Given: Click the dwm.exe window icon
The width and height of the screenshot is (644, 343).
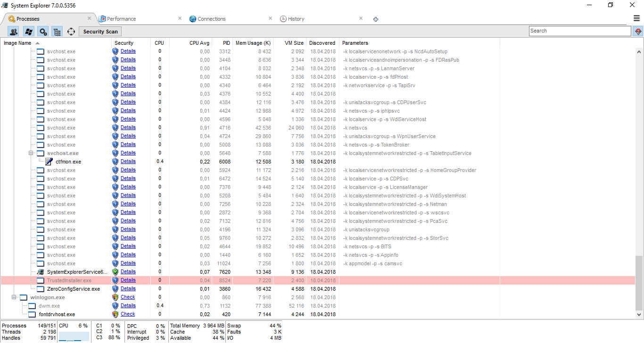Looking at the screenshot, I should [x=32, y=306].
